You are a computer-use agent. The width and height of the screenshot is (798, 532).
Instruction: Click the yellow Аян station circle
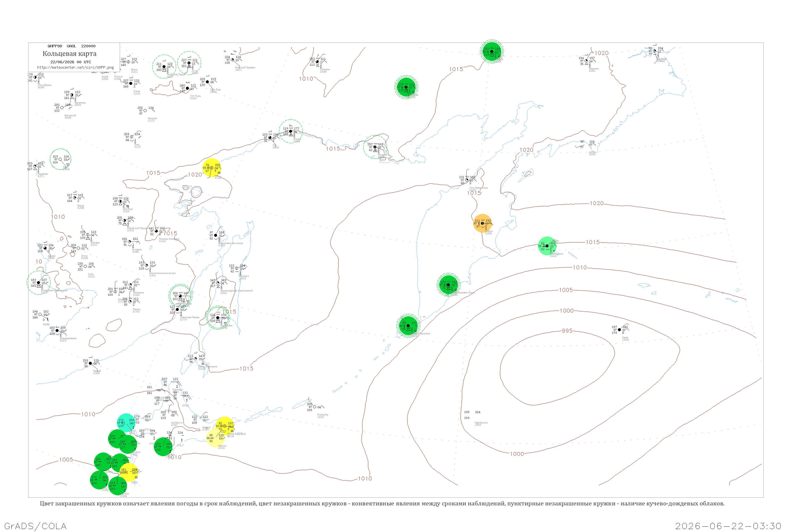(212, 168)
